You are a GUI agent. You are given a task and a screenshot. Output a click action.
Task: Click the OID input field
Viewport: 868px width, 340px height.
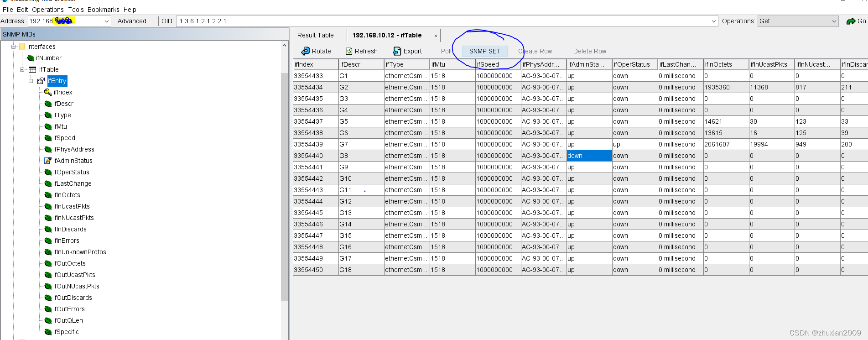click(x=442, y=21)
